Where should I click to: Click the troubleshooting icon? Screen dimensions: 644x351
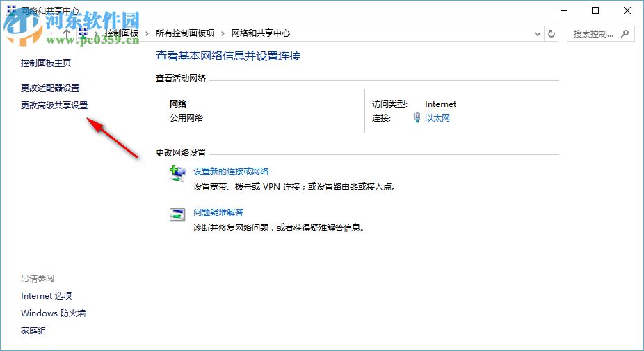177,214
